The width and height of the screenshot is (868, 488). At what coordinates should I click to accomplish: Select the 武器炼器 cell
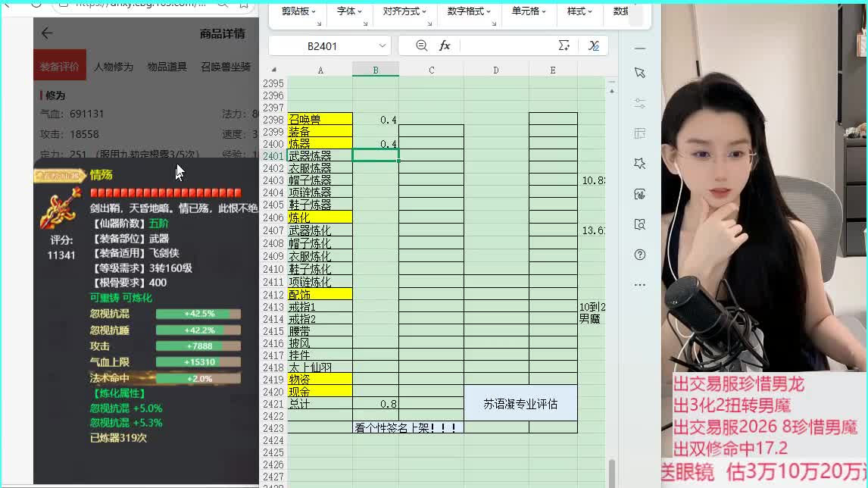tap(320, 155)
